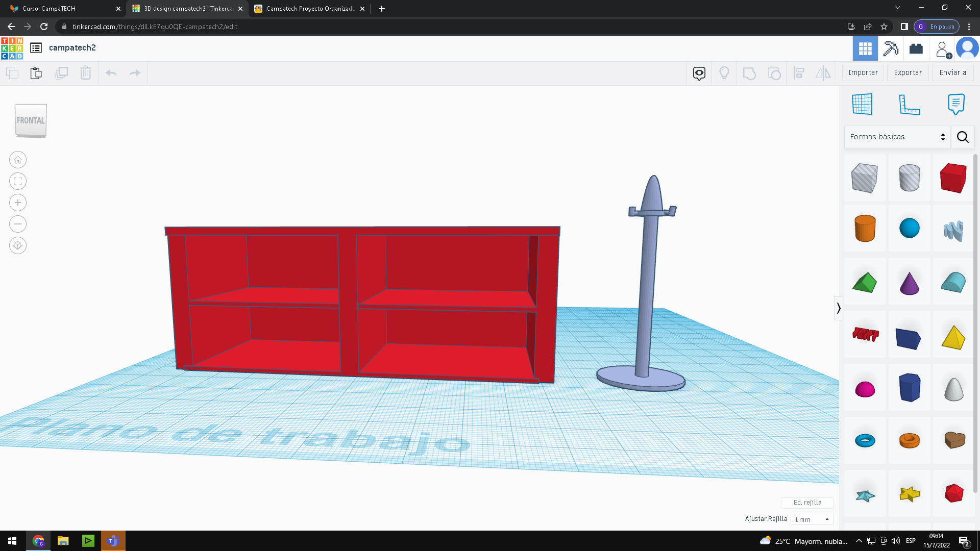Screen dimensions: 980x551
Task: Click the Workplane tool icon
Action: click(862, 105)
